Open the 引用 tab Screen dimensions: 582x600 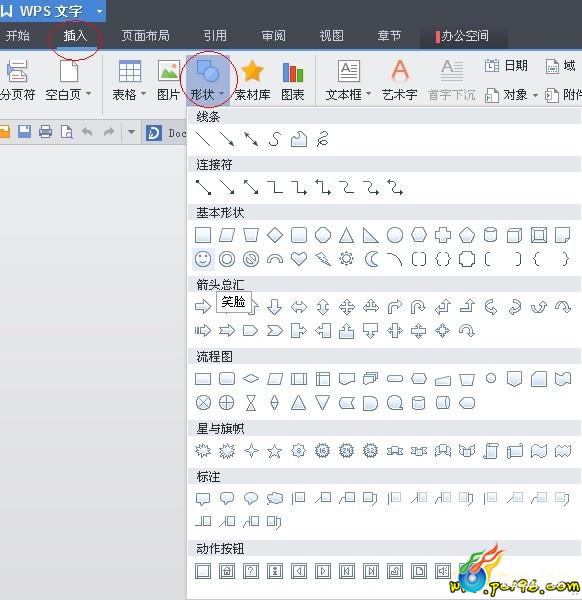coord(215,36)
